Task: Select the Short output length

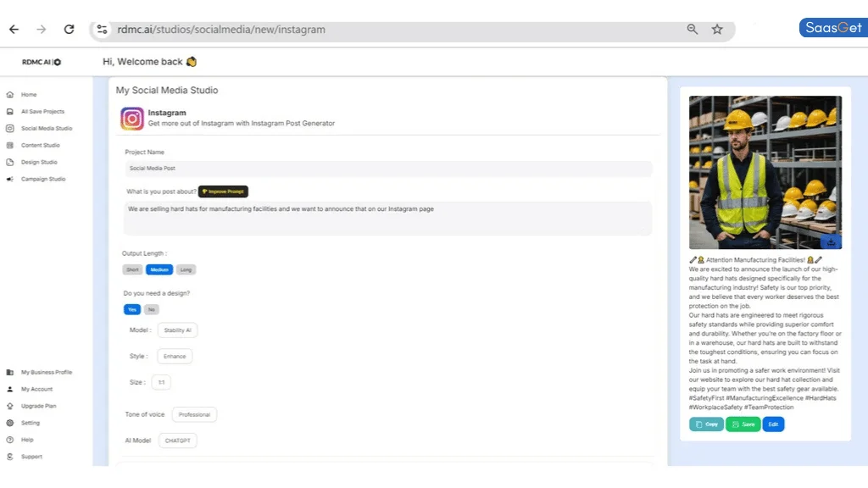Action: tap(132, 269)
